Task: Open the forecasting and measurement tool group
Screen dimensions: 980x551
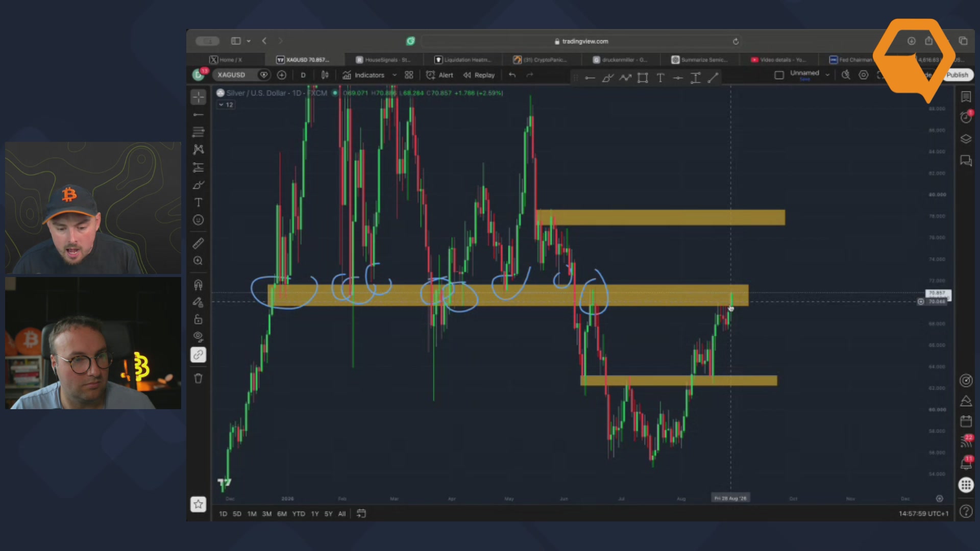Action: 199,167
